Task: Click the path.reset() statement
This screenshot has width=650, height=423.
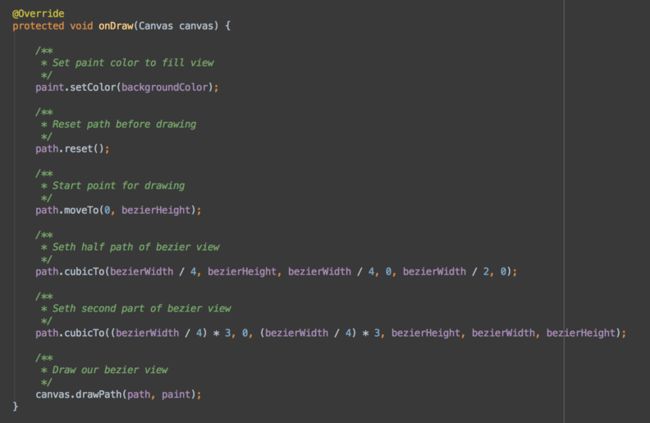Action: (73, 149)
